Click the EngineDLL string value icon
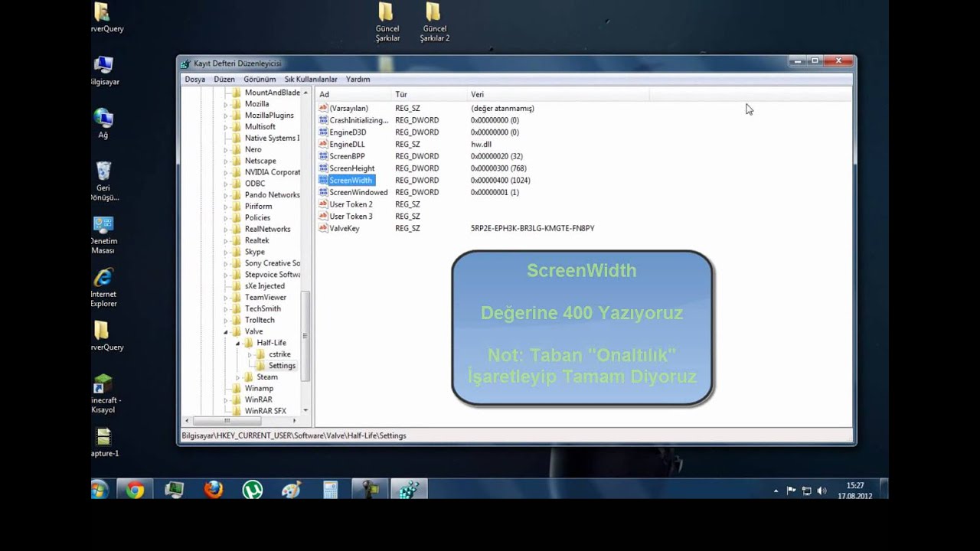Viewport: 980px width, 551px height. tap(323, 144)
